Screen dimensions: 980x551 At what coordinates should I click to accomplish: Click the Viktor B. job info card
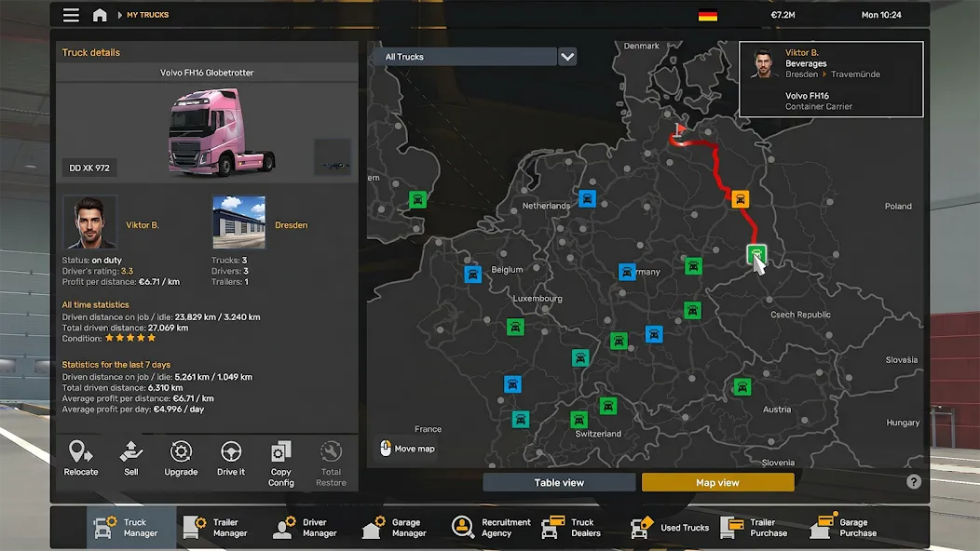tap(831, 79)
